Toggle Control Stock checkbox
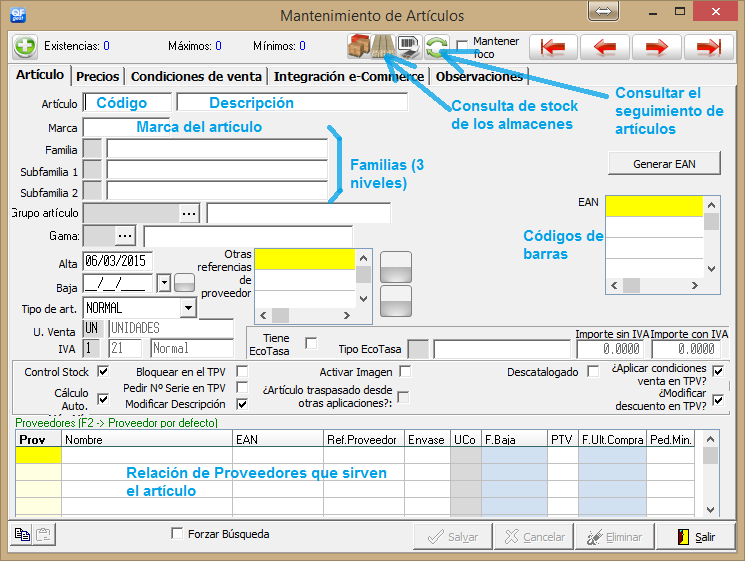Viewport: 745px width, 561px height. click(103, 371)
